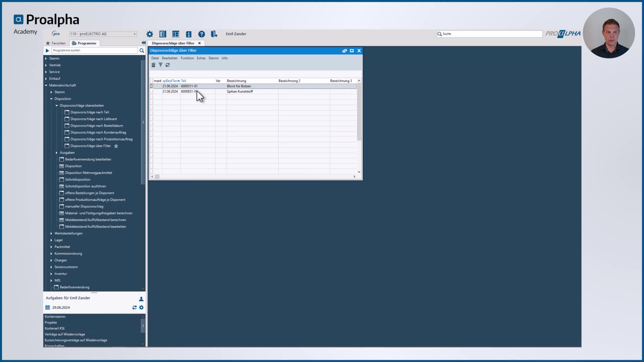The width and height of the screenshot is (644, 362).
Task: Expand the Service tree node
Action: point(46,72)
